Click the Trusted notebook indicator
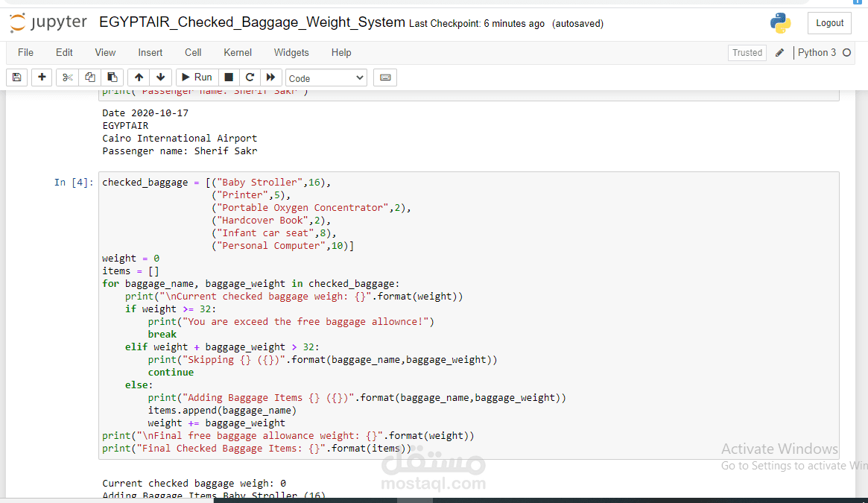868x503 pixels. [747, 53]
